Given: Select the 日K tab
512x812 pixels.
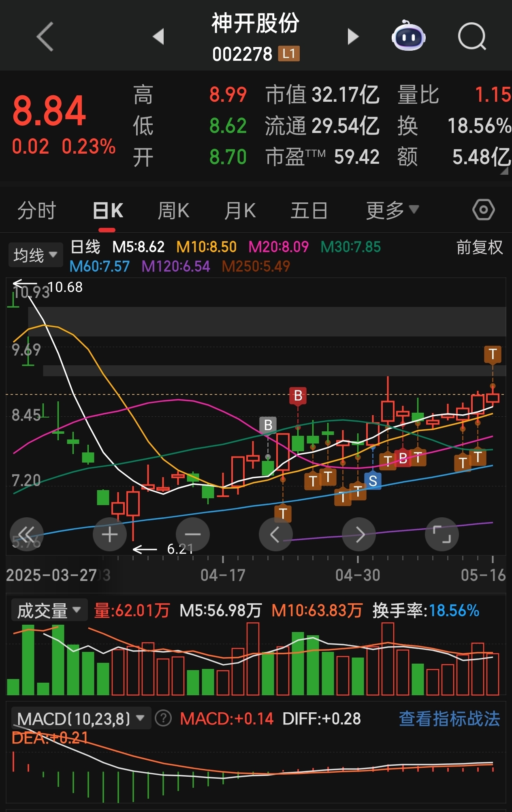Looking at the screenshot, I should 108,211.
